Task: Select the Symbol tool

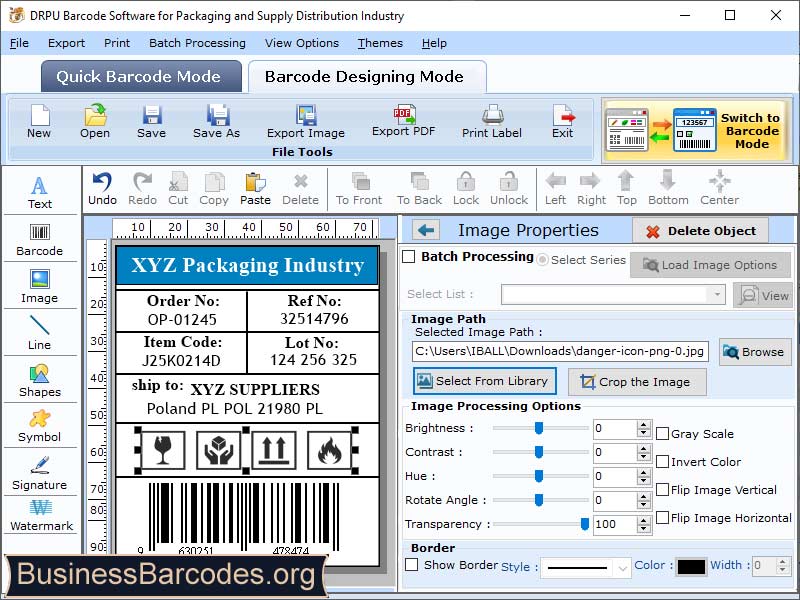Action: pyautogui.click(x=40, y=426)
